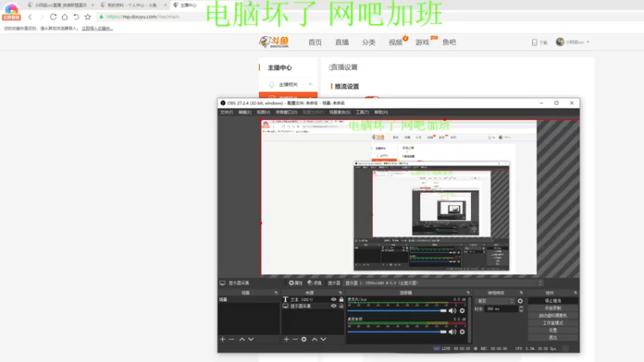Screen dimensions: 644x362
Task: Go back in the browser
Action: tap(30, 17)
